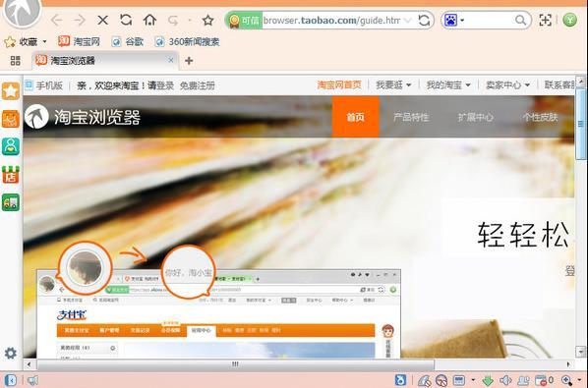Click the zoom magnifier in status bar
Viewport: 588px width, 388px height.
[x=566, y=380]
